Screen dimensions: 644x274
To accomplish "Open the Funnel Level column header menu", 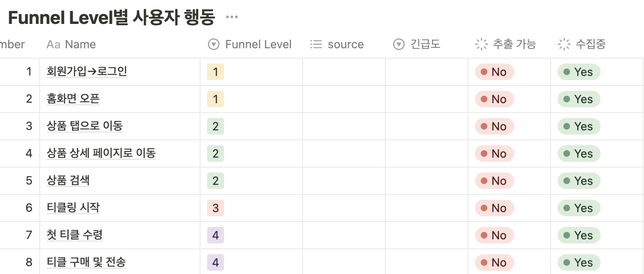I will coord(258,45).
